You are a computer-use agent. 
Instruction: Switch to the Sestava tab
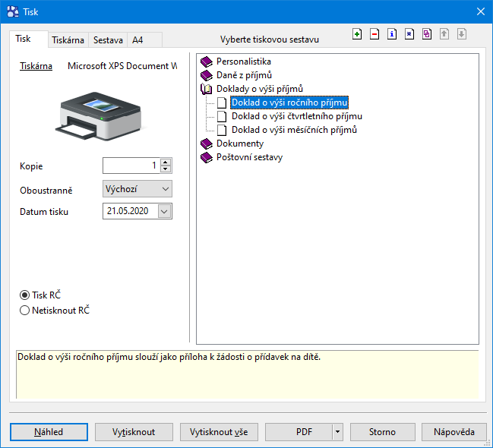point(108,40)
